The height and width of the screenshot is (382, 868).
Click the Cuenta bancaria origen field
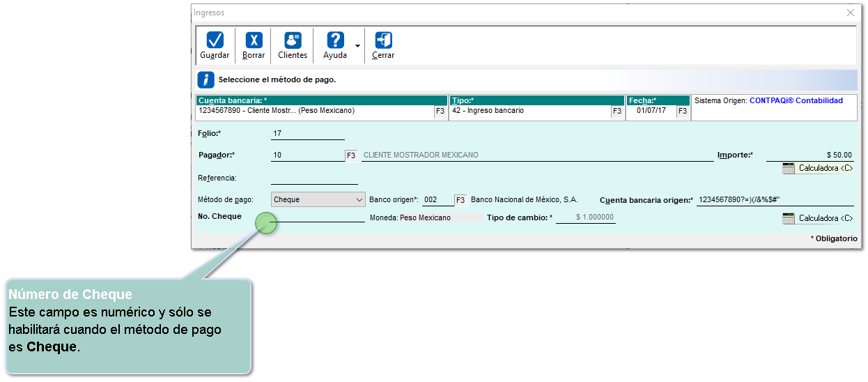tap(775, 200)
